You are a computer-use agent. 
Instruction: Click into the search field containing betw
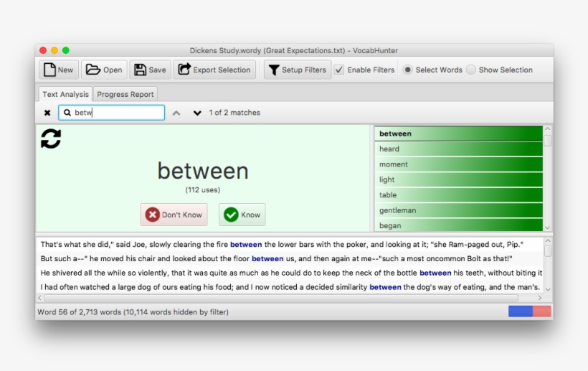click(x=111, y=113)
